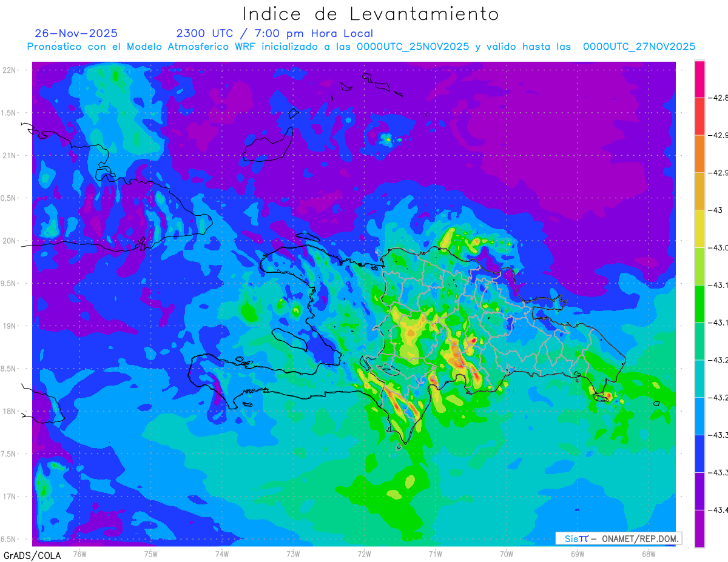
Task: Click the '-43' color scale label
Action: 715,210
